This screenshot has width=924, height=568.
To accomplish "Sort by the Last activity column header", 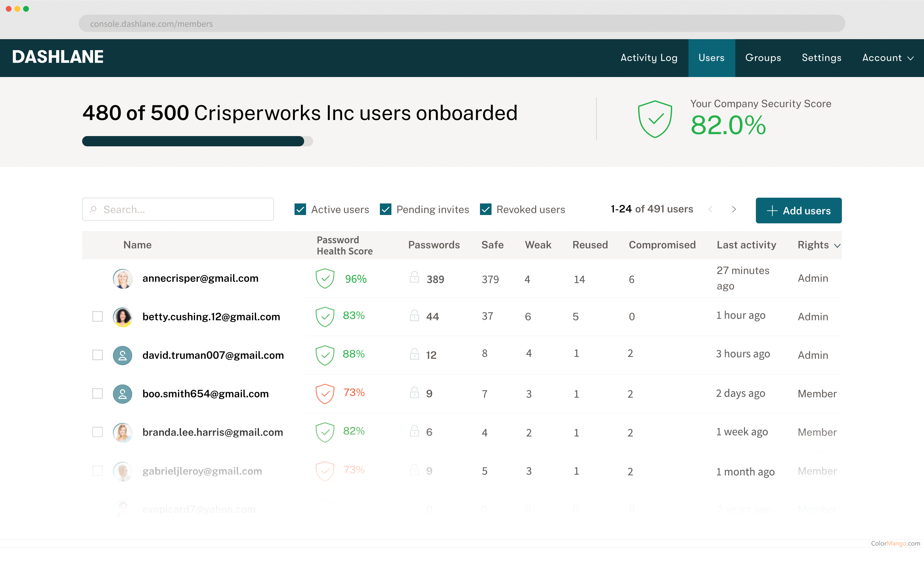I will (746, 245).
